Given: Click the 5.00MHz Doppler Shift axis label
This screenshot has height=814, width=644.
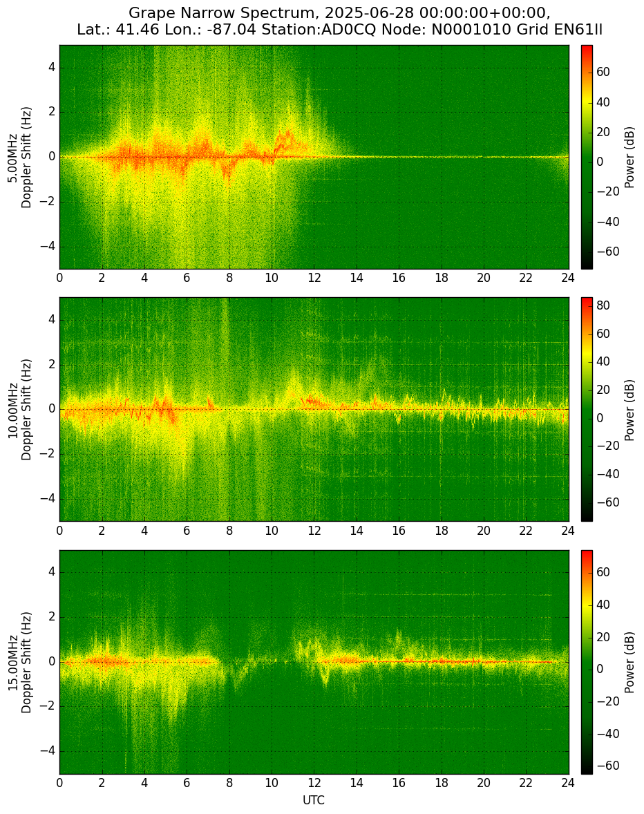Looking at the screenshot, I should coord(19,158).
